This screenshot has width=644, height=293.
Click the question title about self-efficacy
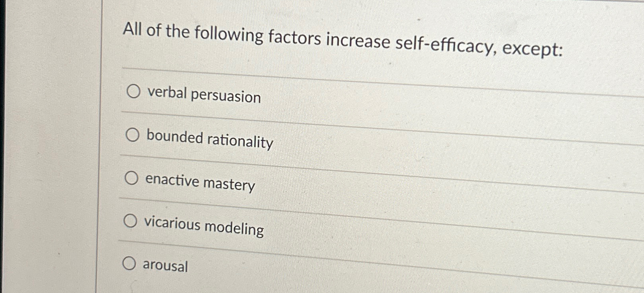[341, 38]
